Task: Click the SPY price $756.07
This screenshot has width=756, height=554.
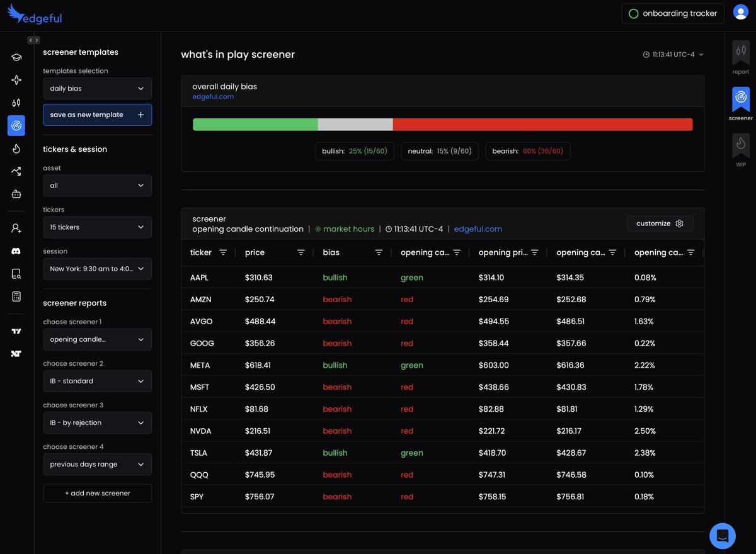Action: (x=260, y=497)
